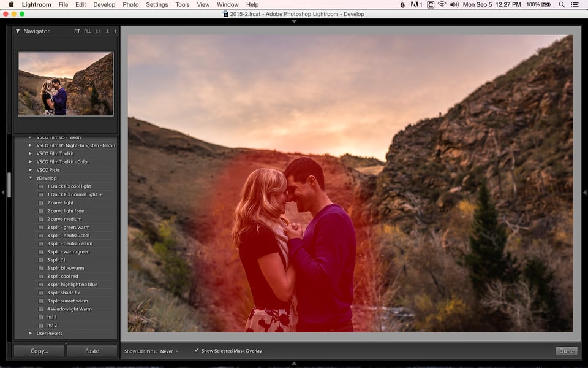Click the Done button
The height and width of the screenshot is (368, 588).
(x=566, y=351)
